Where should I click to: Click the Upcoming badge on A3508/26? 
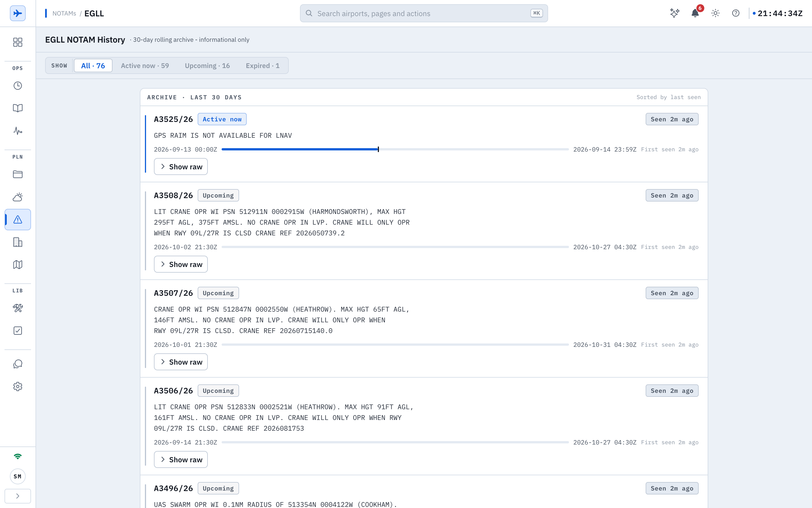[x=218, y=196]
